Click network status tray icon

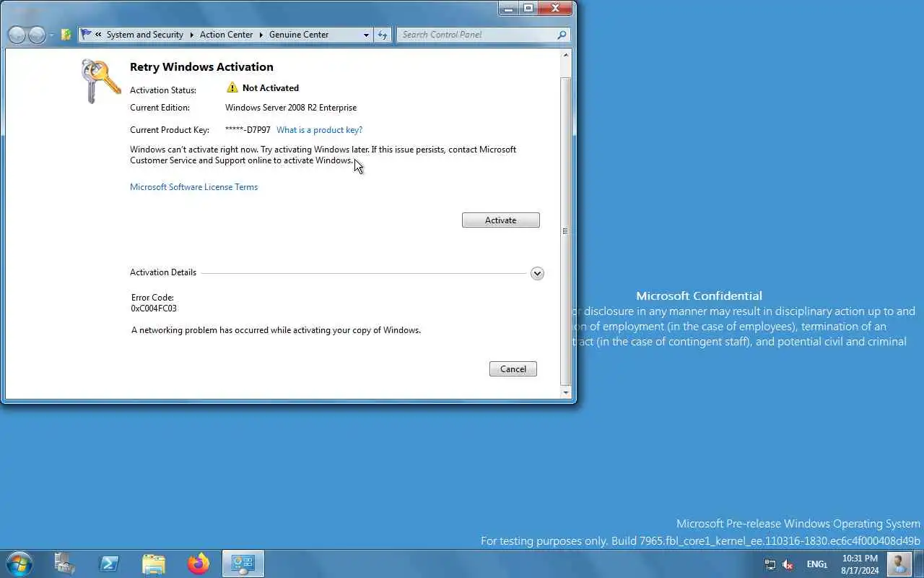tap(770, 565)
